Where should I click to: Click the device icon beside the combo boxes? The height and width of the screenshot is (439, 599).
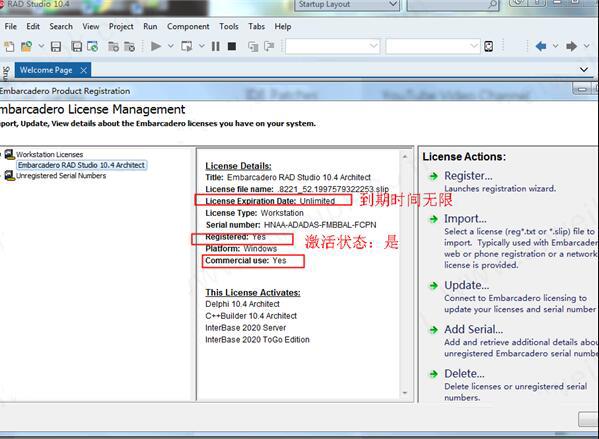489,46
